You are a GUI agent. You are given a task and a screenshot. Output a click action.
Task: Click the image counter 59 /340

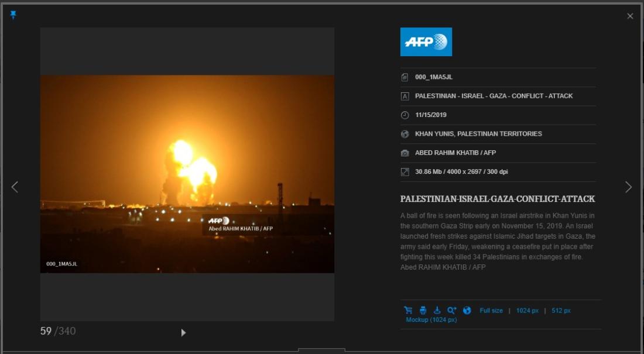(58, 331)
